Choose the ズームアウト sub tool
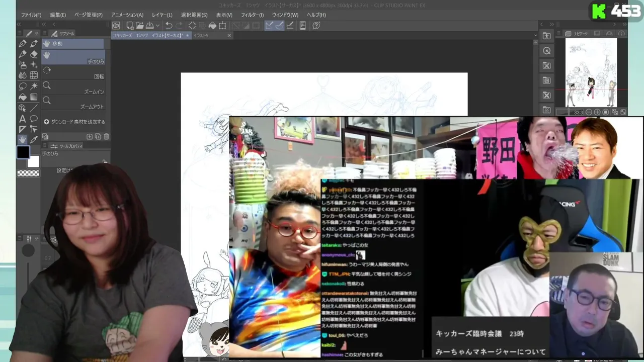644x362 pixels. point(73,103)
